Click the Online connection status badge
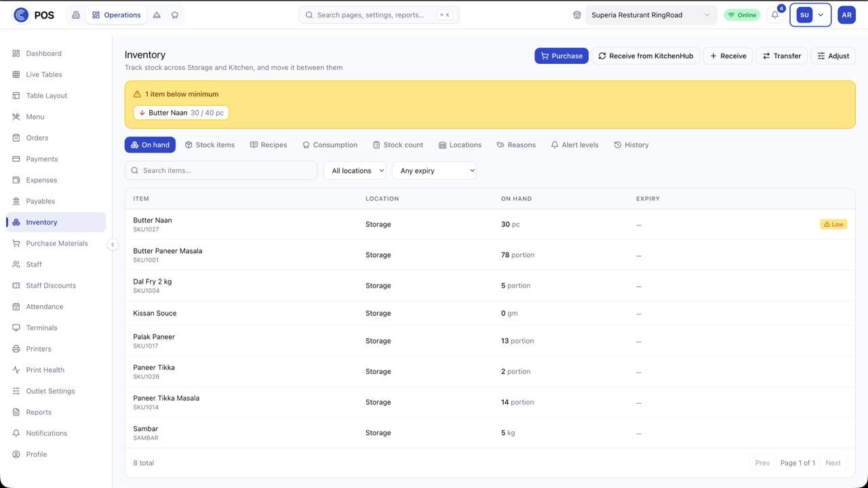 [742, 15]
